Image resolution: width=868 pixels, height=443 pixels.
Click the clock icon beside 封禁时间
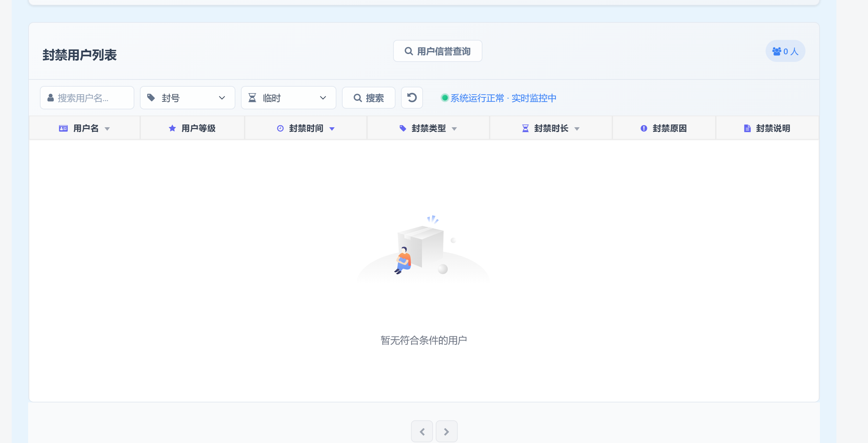pos(280,128)
